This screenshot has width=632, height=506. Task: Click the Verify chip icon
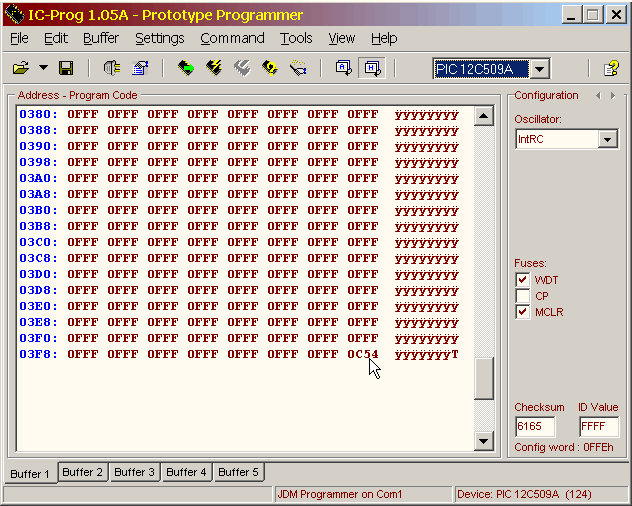pos(270,68)
